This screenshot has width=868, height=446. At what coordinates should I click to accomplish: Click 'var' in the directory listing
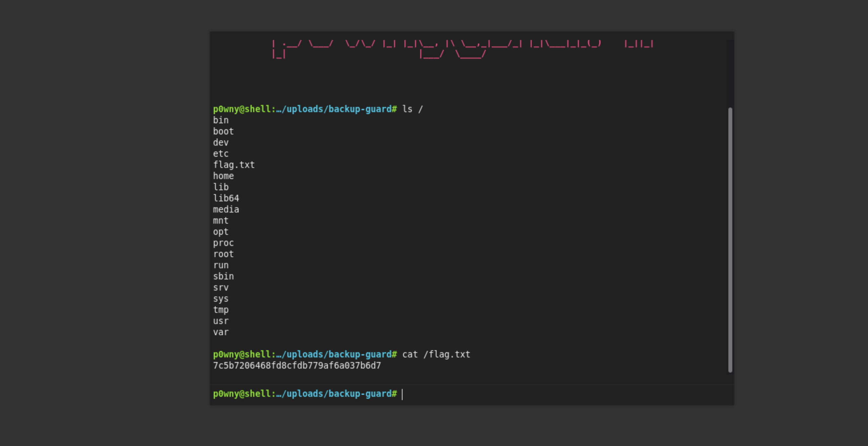pos(221,332)
